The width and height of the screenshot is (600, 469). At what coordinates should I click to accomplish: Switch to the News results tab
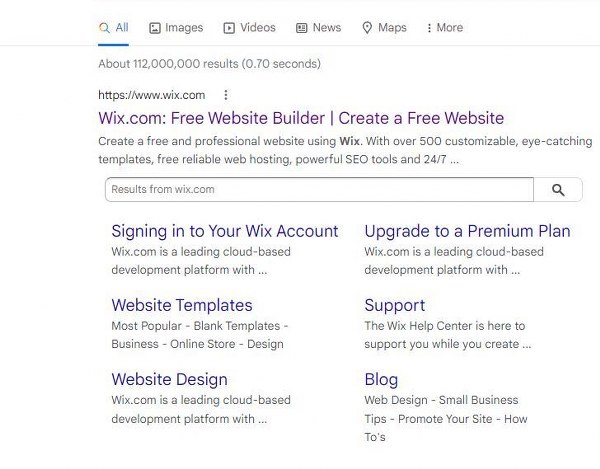coord(318,28)
